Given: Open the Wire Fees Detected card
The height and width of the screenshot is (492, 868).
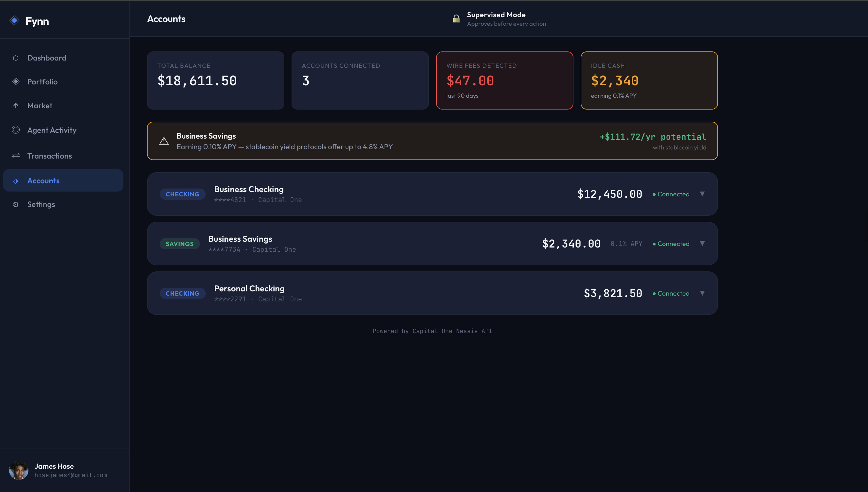Looking at the screenshot, I should [504, 80].
